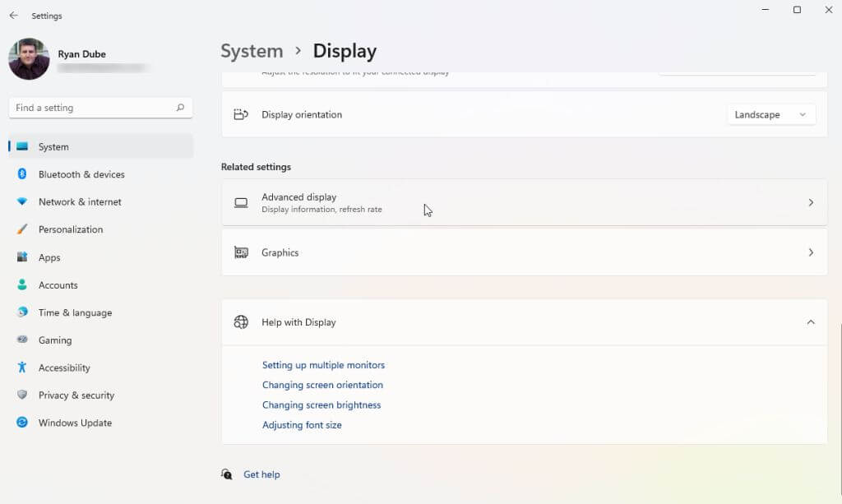Screen dimensions: 842x504
Task: Go back with the back arrow
Action: tap(14, 16)
